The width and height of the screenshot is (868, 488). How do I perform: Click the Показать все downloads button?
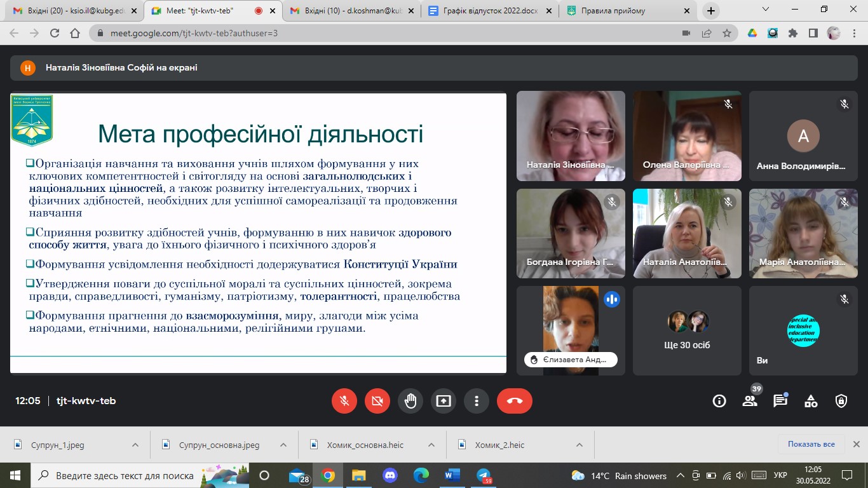tap(811, 444)
